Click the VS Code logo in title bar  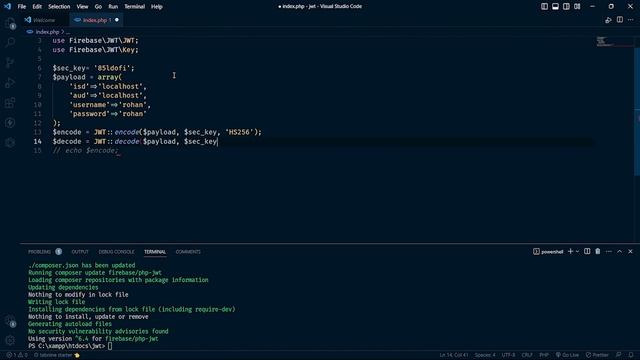pos(7,7)
